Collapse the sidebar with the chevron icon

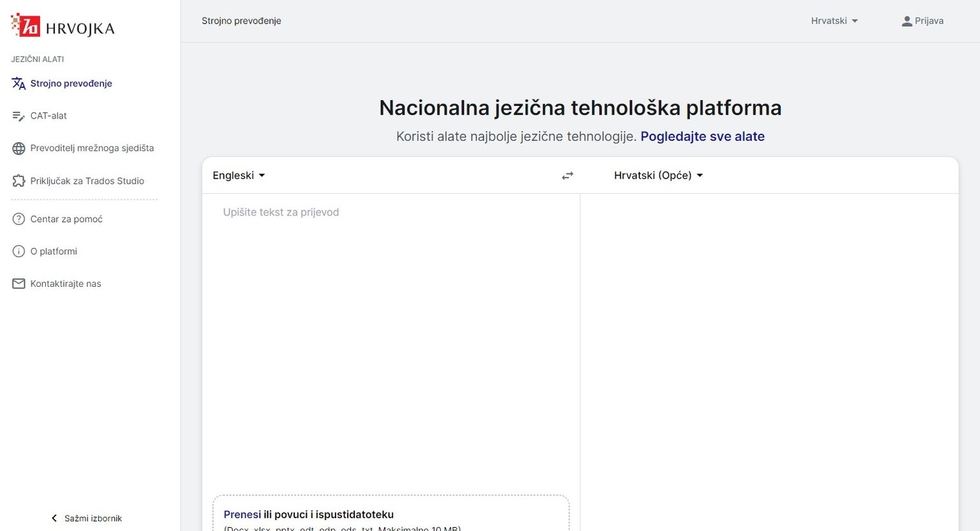point(54,518)
